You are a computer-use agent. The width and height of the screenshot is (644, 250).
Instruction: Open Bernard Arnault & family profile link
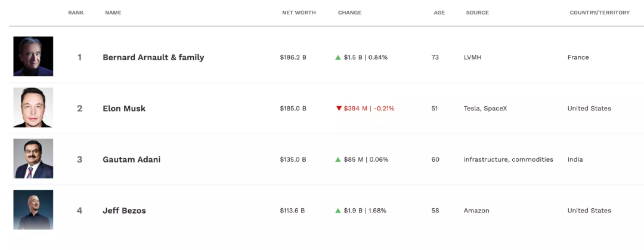pos(153,57)
